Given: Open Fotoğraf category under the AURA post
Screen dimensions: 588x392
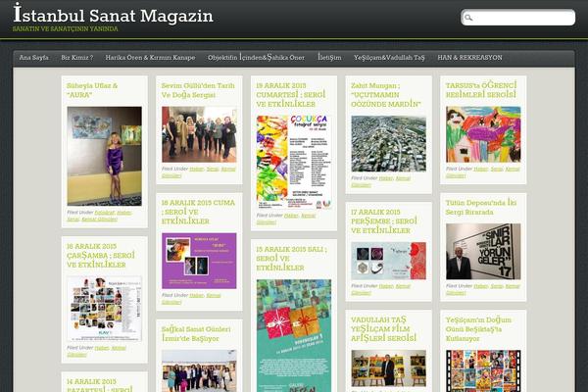Looking at the screenshot, I should click(x=104, y=213).
